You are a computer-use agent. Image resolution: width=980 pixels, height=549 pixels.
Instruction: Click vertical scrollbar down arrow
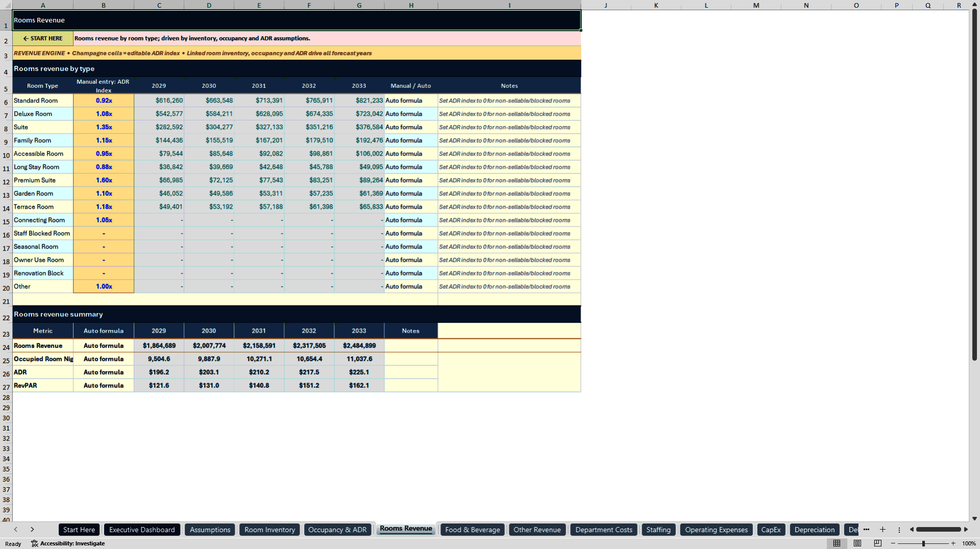click(974, 518)
